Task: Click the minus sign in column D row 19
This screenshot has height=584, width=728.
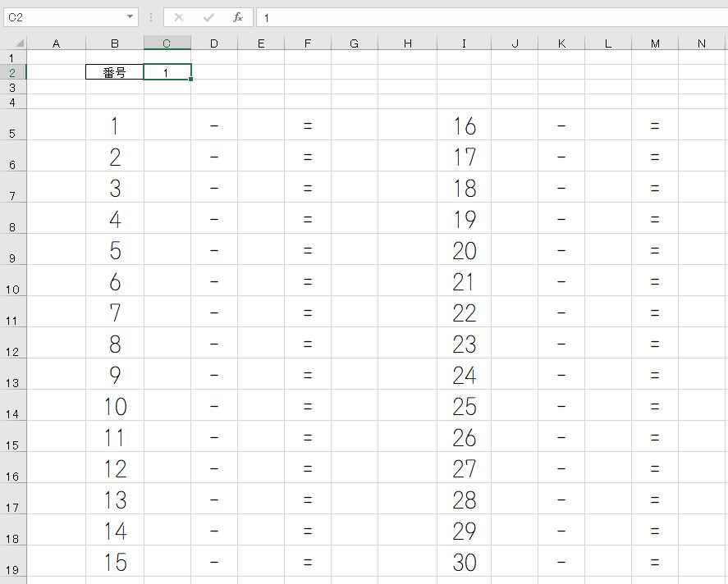Action: point(214,562)
